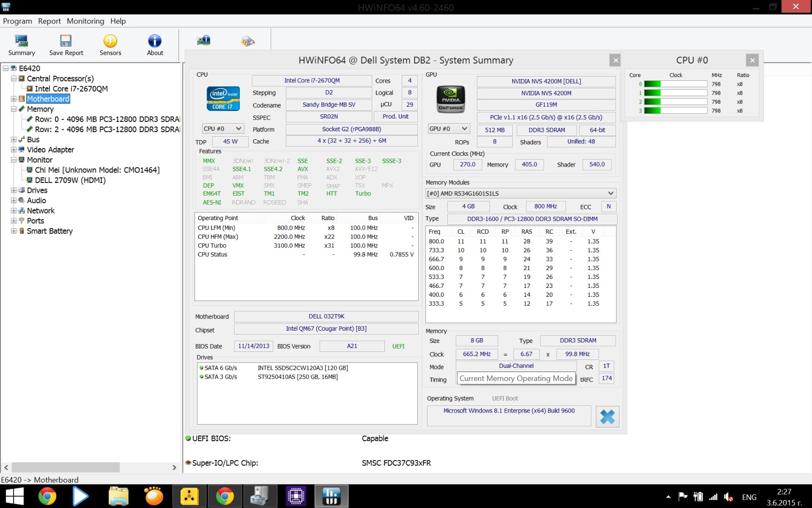Viewport: 812px width, 508px height.
Task: Open the Program menu
Action: (17, 21)
